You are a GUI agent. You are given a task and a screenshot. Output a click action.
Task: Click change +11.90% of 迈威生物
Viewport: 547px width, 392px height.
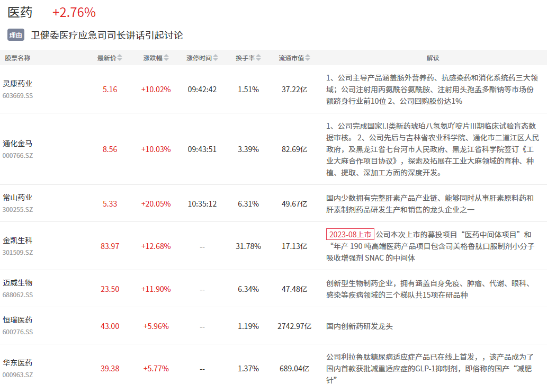pyautogui.click(x=156, y=289)
